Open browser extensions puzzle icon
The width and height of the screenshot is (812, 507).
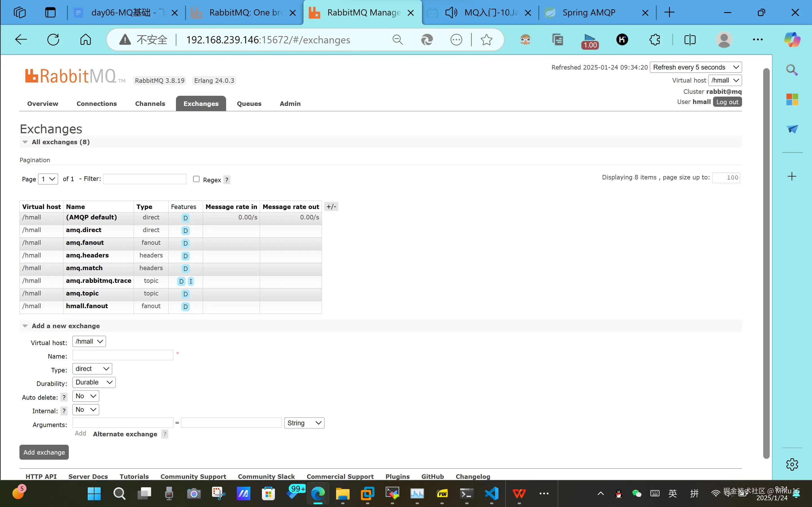point(654,39)
